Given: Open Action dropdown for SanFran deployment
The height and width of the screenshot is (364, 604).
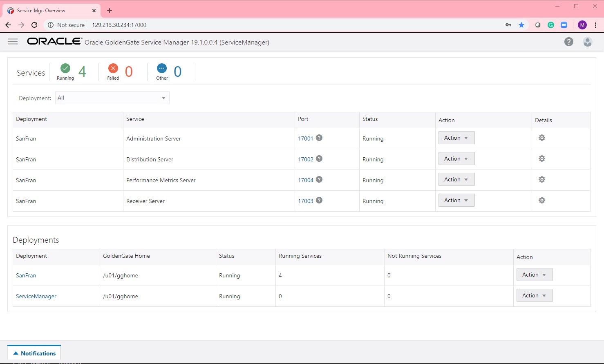Looking at the screenshot, I should (535, 275).
